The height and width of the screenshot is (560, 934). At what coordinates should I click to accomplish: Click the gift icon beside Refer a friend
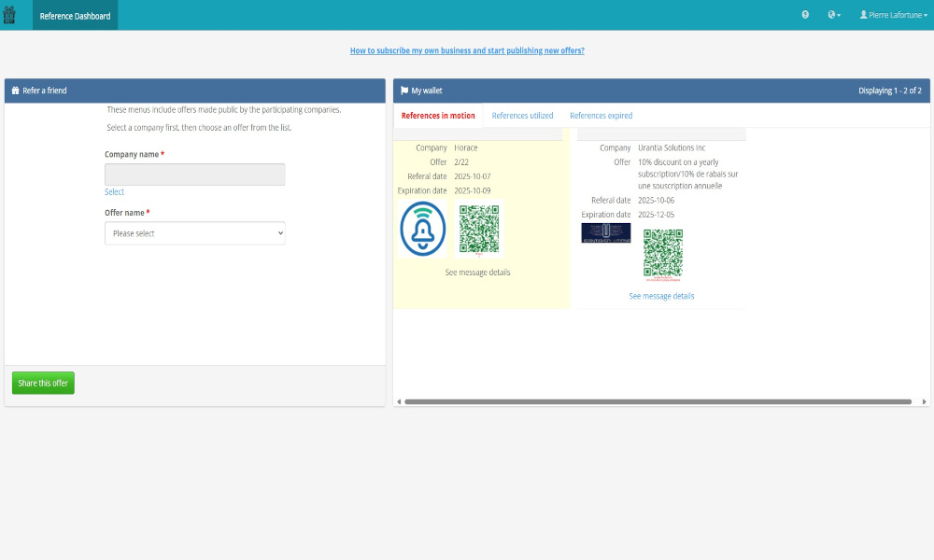(15, 91)
